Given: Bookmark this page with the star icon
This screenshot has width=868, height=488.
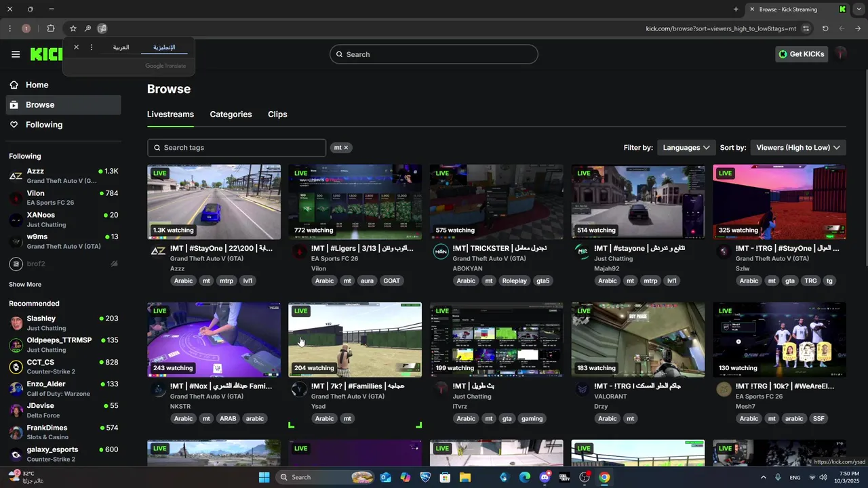Looking at the screenshot, I should tap(73, 28).
